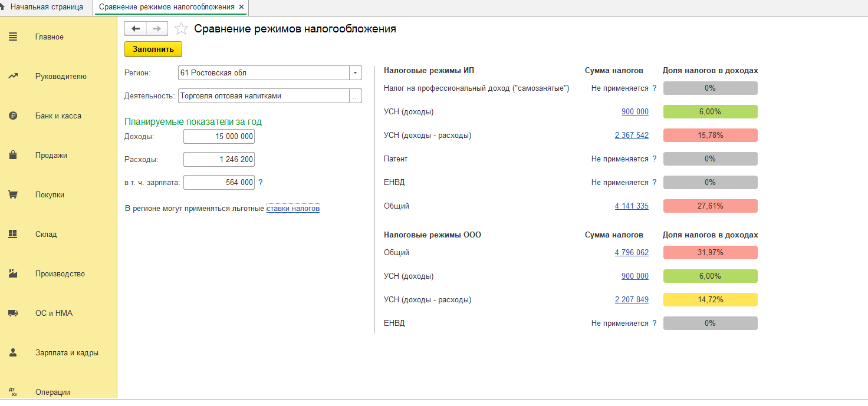Open Руководителю section chart icon
The height and width of the screenshot is (406, 868).
tap(12, 76)
